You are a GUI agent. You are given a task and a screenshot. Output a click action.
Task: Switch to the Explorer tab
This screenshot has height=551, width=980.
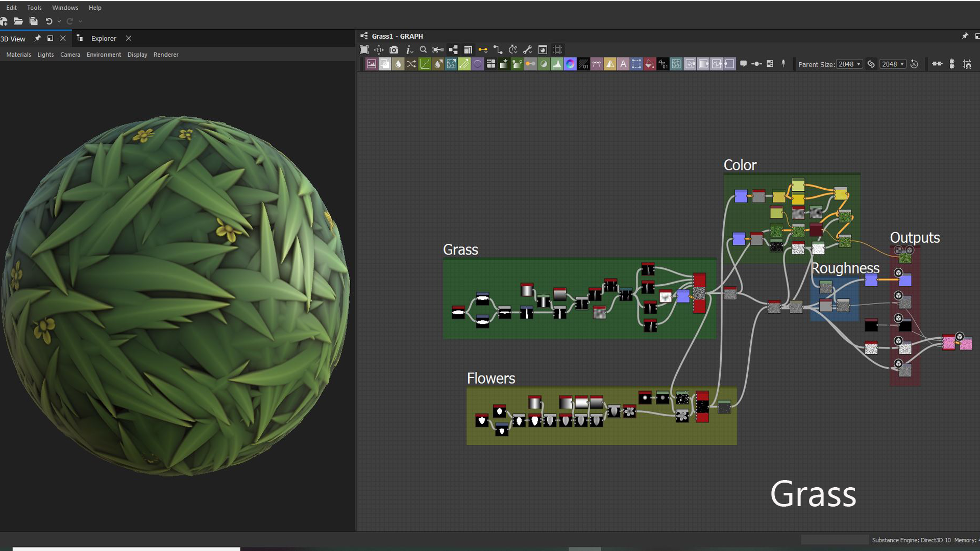pos(104,39)
